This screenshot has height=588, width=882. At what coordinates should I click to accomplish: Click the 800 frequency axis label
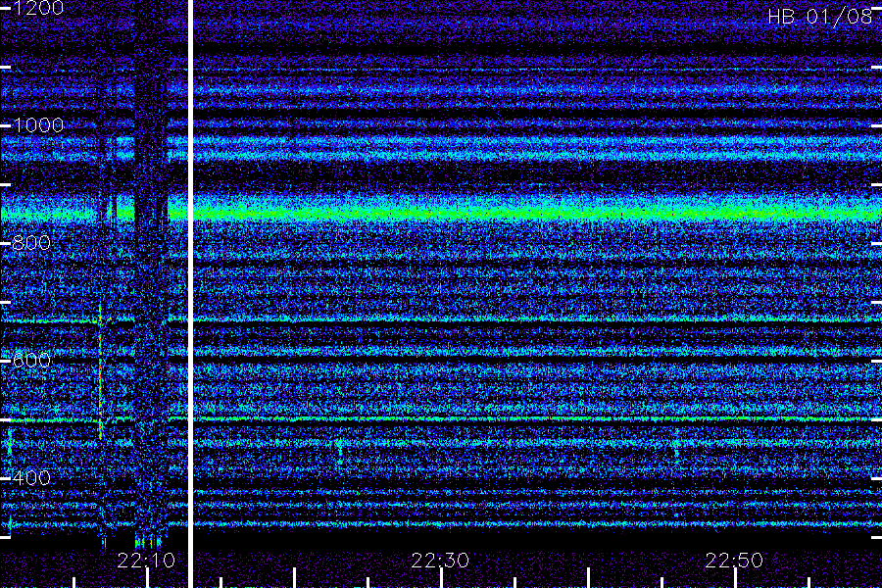31,242
